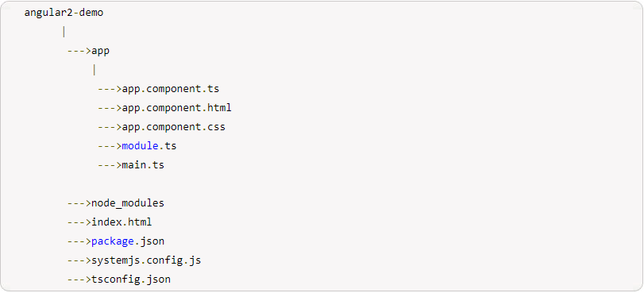Click the node_modules folder entry
The width and height of the screenshot is (644, 293).
point(128,203)
